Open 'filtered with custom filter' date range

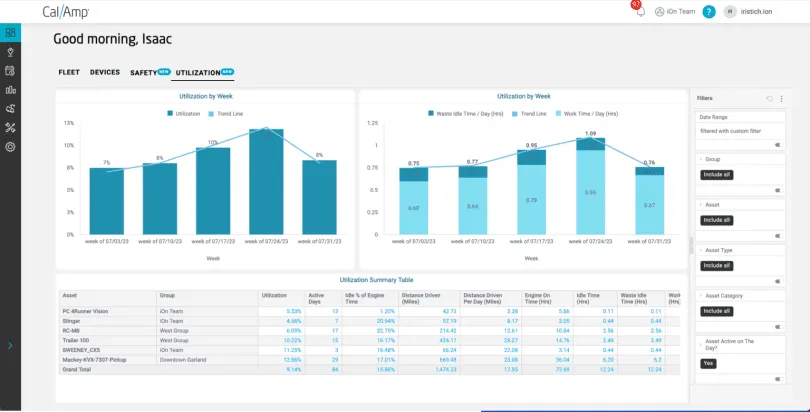(x=730, y=131)
